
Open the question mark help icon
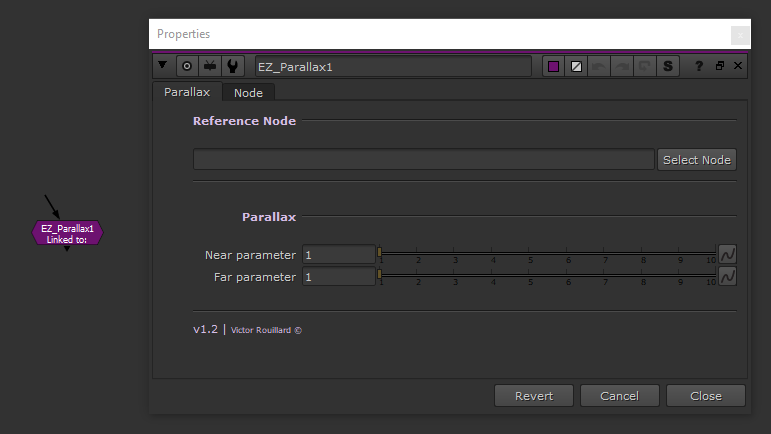point(699,66)
